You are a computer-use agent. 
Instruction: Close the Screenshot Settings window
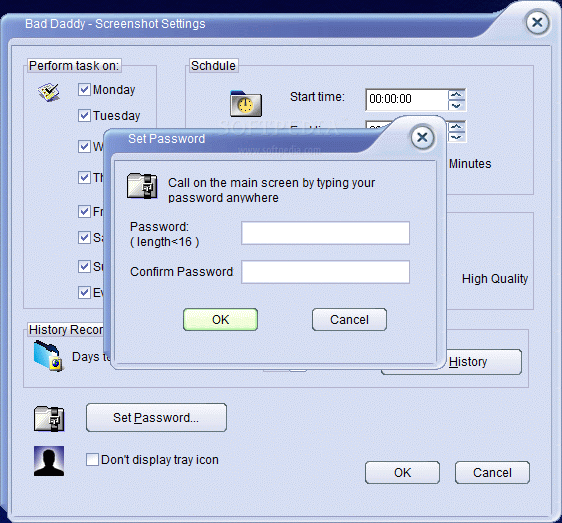[537, 23]
